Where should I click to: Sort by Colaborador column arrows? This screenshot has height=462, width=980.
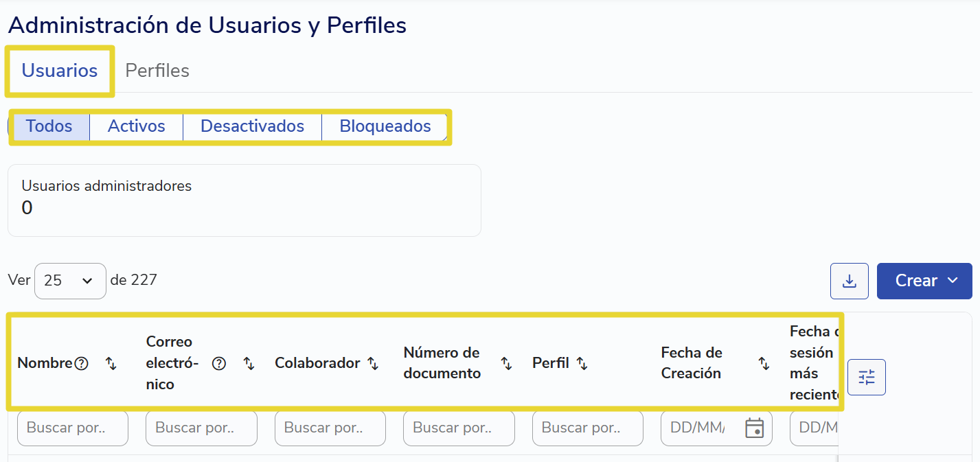tap(373, 363)
